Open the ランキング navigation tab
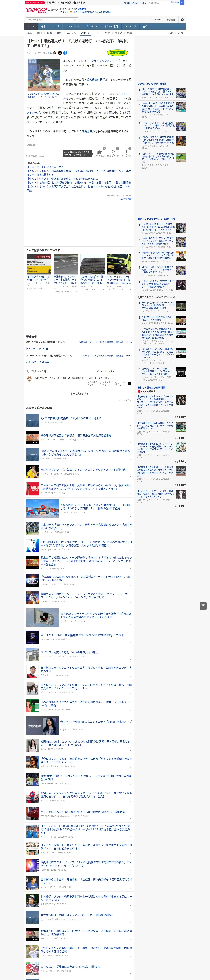This screenshot has height=980, width=210. coord(130,27)
